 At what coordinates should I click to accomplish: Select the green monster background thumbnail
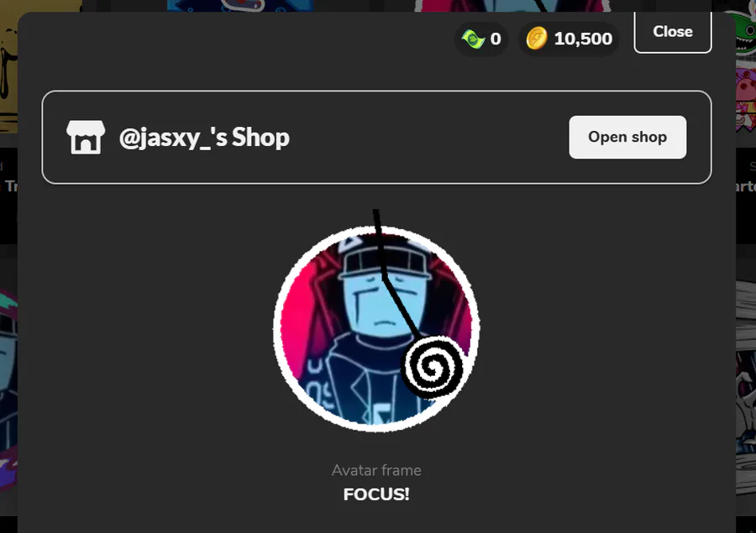click(745, 34)
